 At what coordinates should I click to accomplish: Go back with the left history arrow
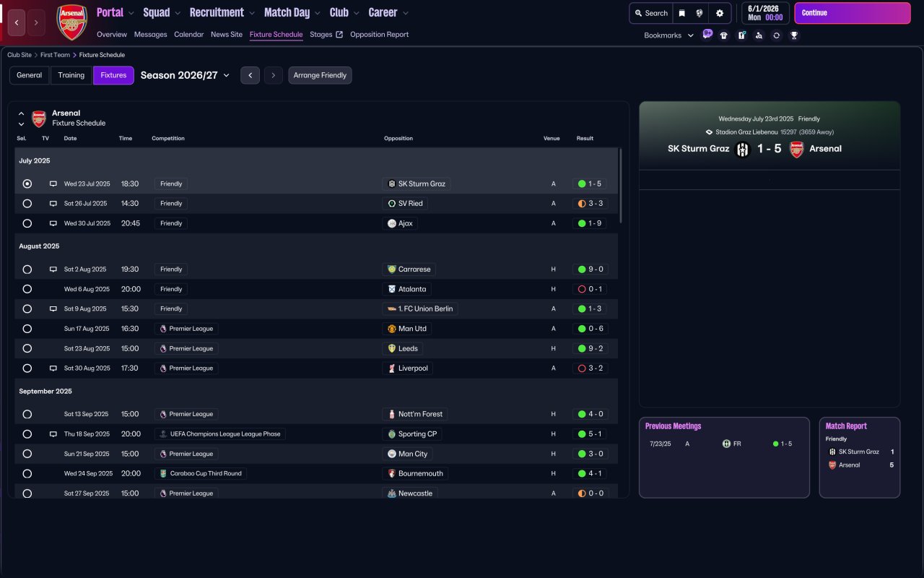[17, 22]
